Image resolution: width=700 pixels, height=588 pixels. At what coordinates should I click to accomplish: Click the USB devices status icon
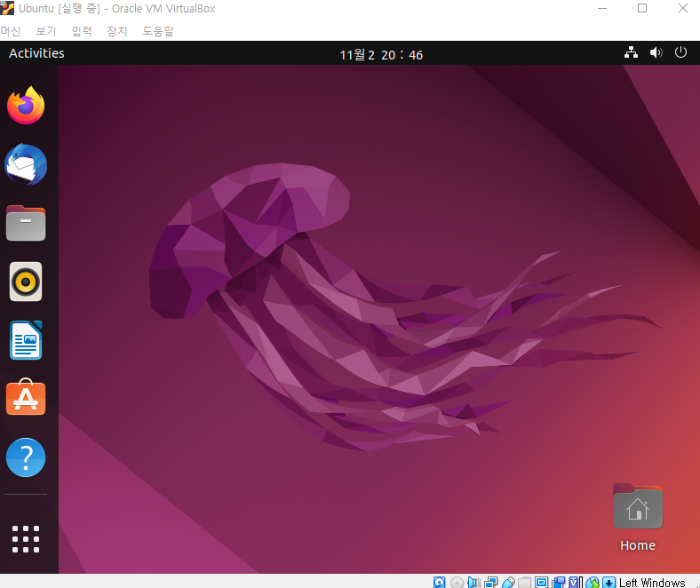point(508,582)
